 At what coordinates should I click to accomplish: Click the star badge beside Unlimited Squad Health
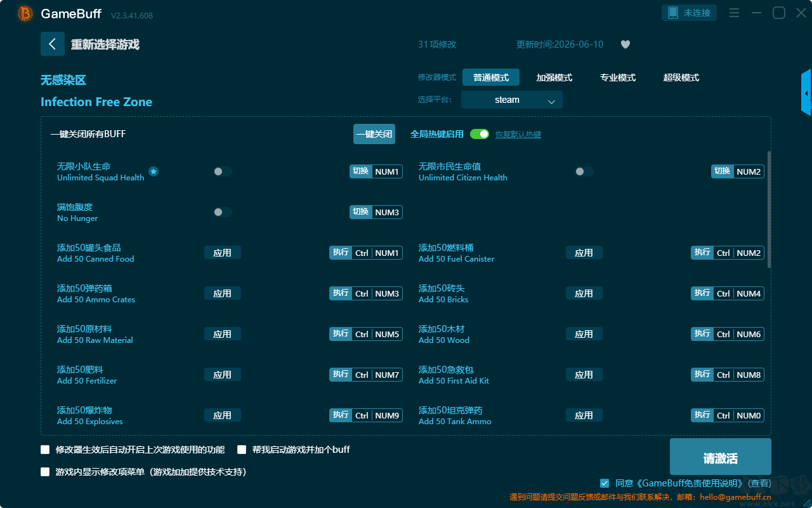(154, 171)
